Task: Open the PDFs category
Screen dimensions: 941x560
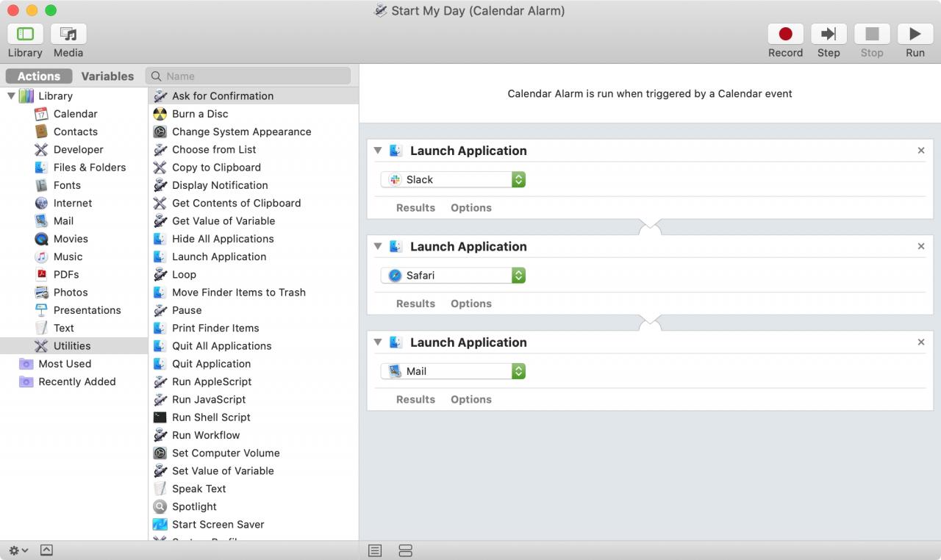Action: pos(74,274)
